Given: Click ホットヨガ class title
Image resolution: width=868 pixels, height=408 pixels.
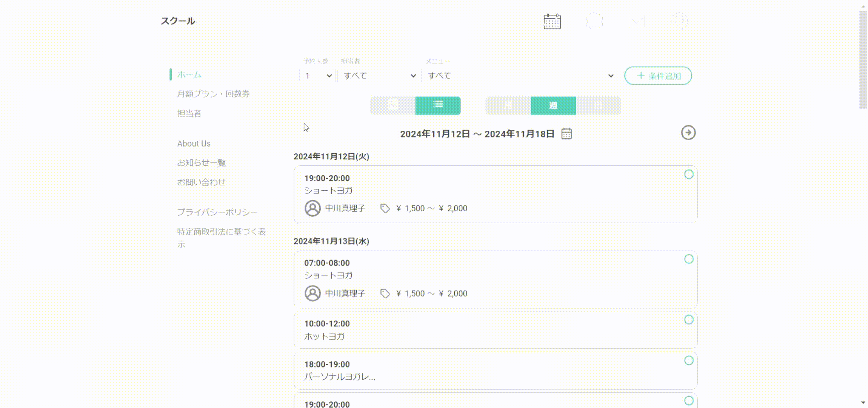Looking at the screenshot, I should (x=324, y=336).
